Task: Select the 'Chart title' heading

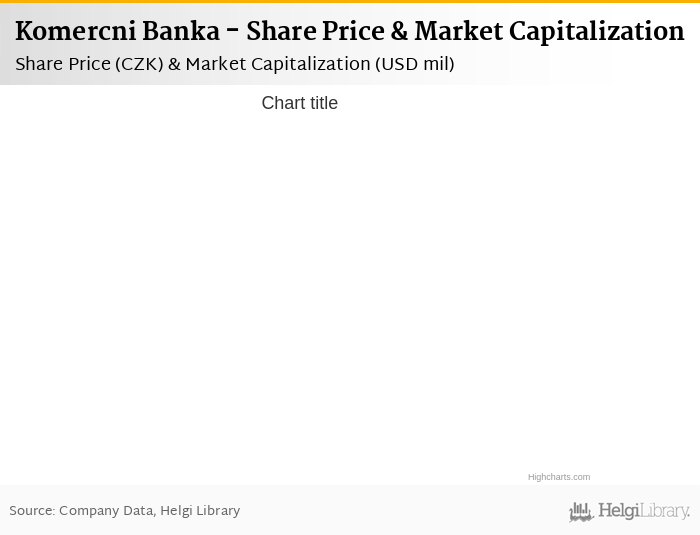Action: [299, 103]
